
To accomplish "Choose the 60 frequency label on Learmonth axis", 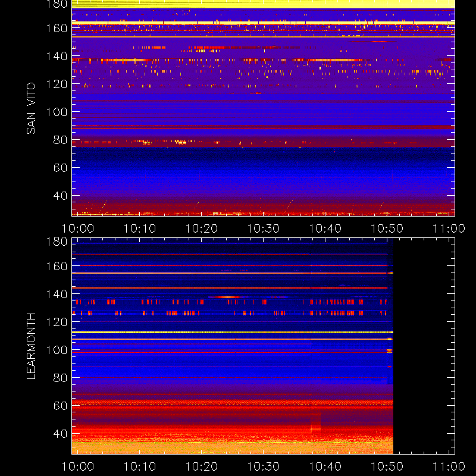I will point(61,406).
